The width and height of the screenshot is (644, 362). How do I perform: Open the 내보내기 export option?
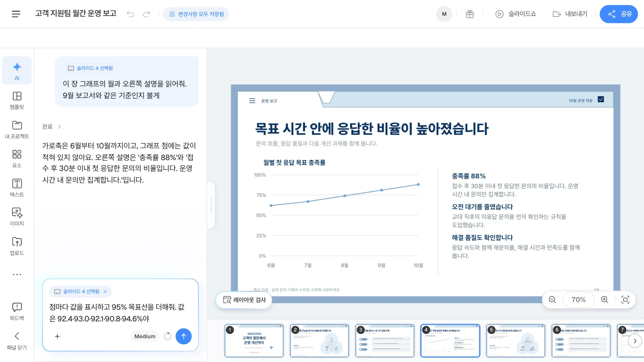click(x=570, y=14)
